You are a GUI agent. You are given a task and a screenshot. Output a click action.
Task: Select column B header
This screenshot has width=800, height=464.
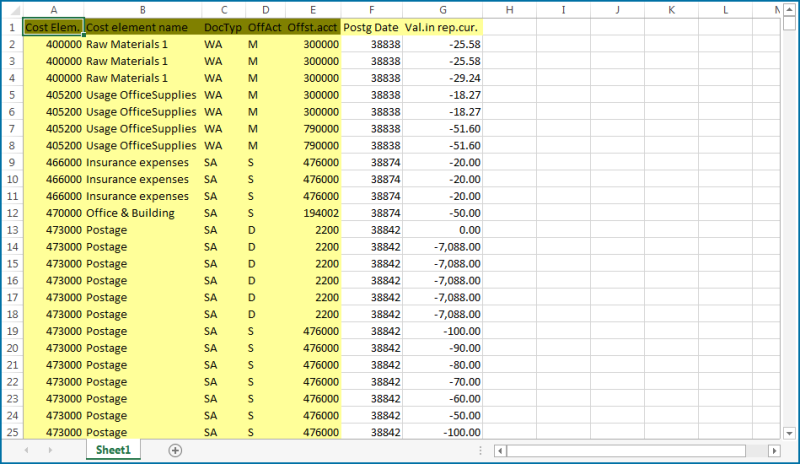[142, 10]
